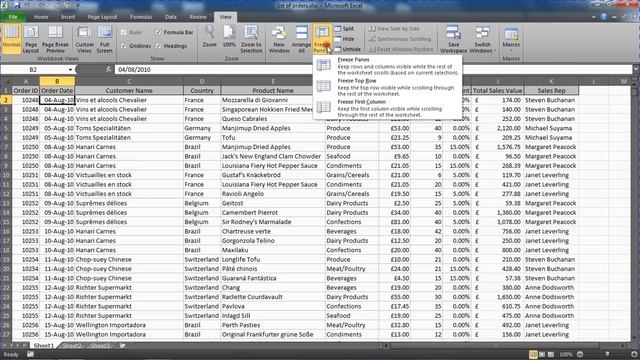The image size is (640, 360).
Task: Click the Unhide window button
Action: tap(347, 49)
